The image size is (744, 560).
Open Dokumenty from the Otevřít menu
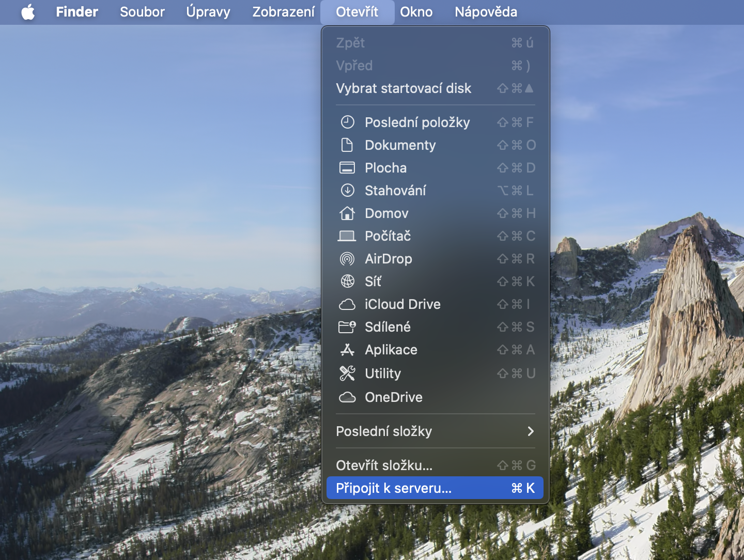coord(400,145)
